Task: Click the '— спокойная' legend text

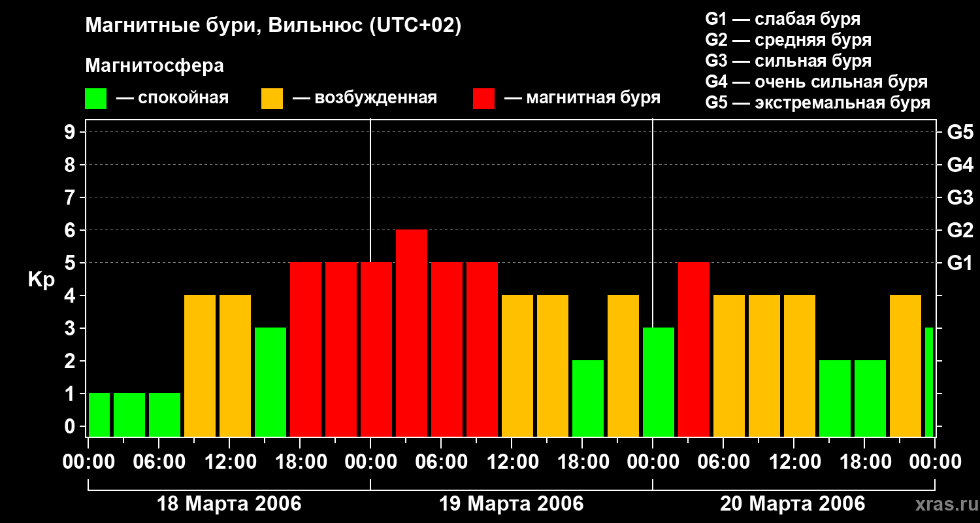Action: 172,98
